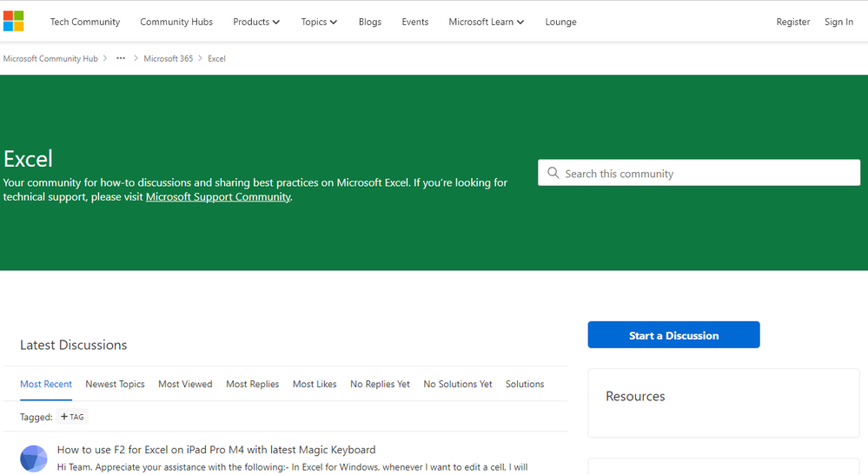This screenshot has height=475, width=868.
Task: Switch to the No Solutions Yet tab
Action: click(x=458, y=384)
